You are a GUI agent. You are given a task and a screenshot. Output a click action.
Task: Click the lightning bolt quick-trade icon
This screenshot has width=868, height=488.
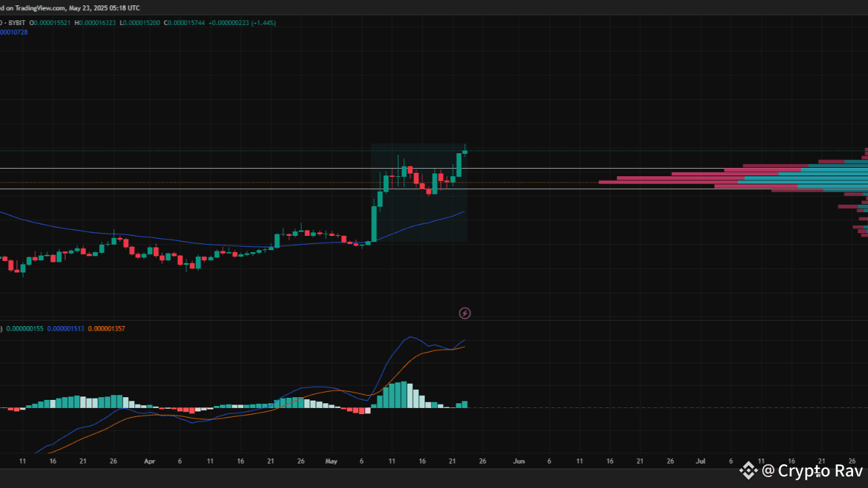coord(465,313)
